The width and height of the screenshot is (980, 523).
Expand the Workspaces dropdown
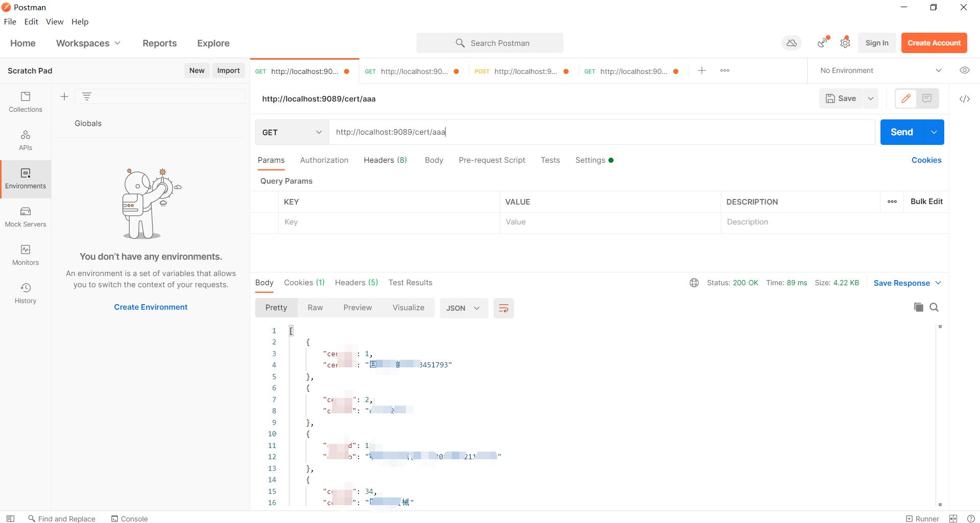88,43
